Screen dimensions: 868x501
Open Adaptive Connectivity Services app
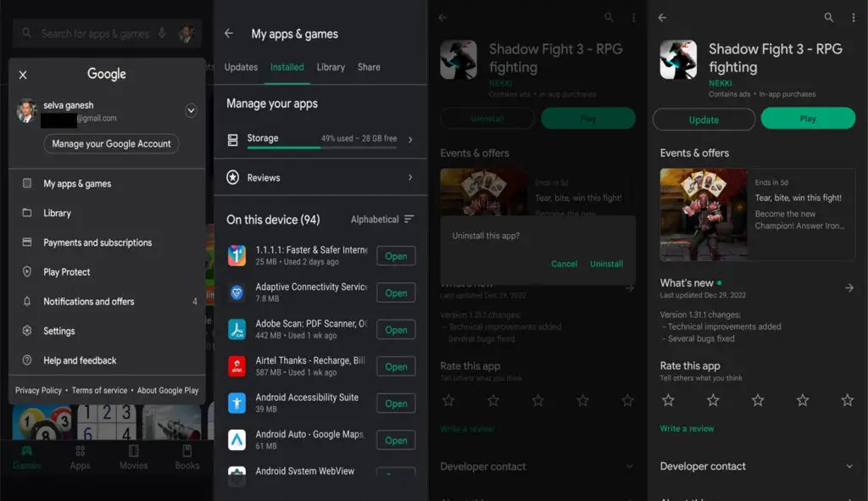[x=396, y=292]
